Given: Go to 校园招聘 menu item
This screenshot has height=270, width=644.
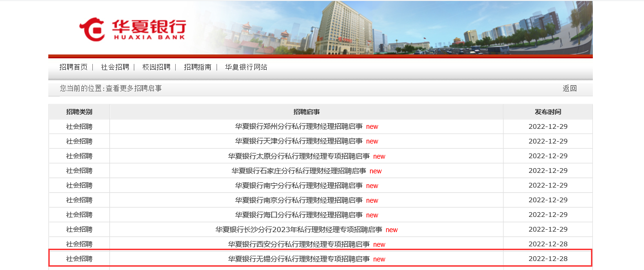Looking at the screenshot, I should coord(156,67).
